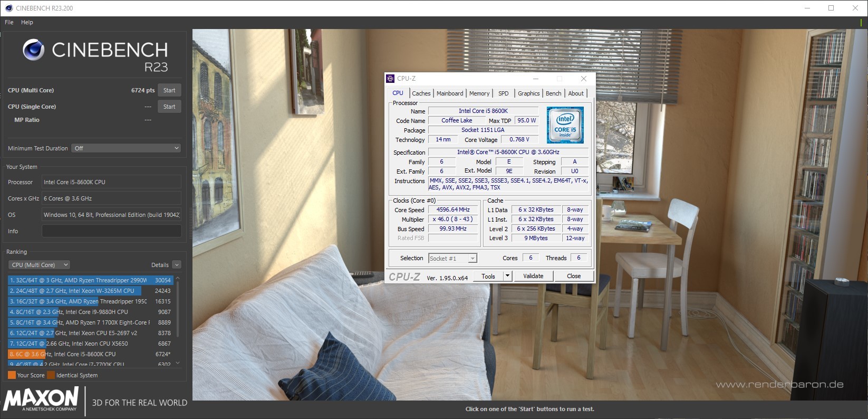The image size is (868, 419).
Task: Minimize the CPU-Z window
Action: point(536,79)
